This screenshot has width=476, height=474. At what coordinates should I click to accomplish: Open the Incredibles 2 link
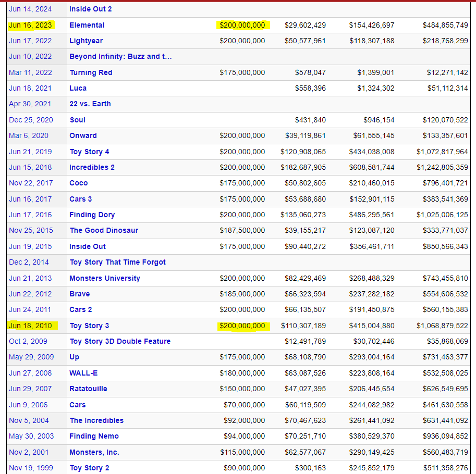92,167
